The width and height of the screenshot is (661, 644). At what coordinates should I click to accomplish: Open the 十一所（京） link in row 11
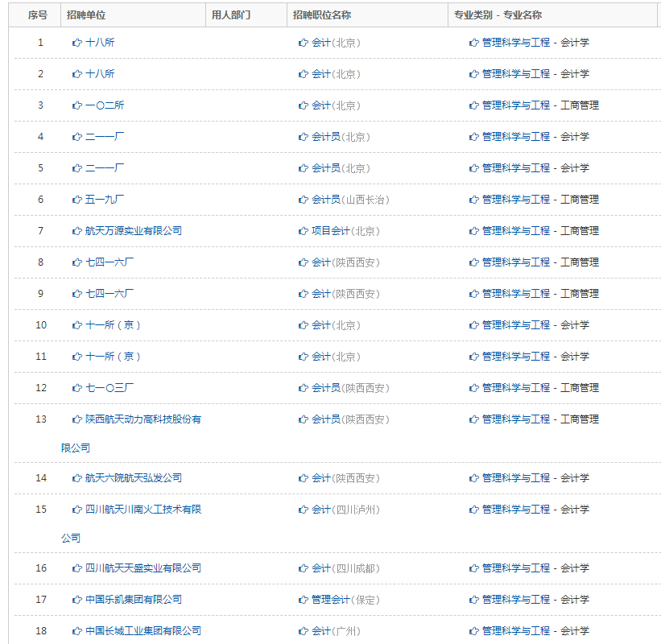[x=113, y=357]
